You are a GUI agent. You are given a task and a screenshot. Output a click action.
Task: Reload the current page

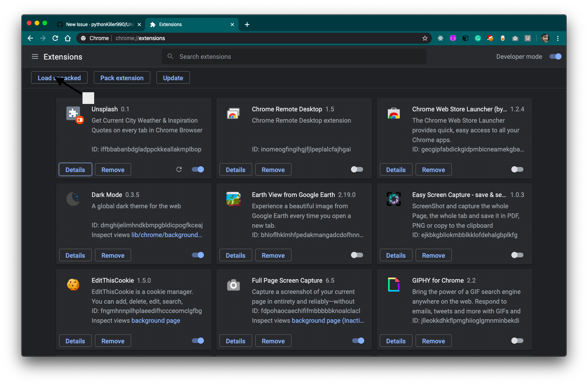[x=55, y=38]
